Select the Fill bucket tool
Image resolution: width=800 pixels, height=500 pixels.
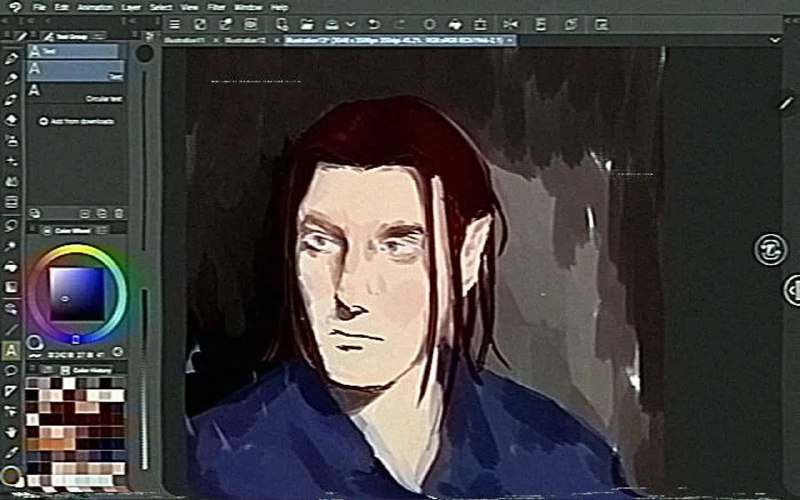(x=11, y=266)
